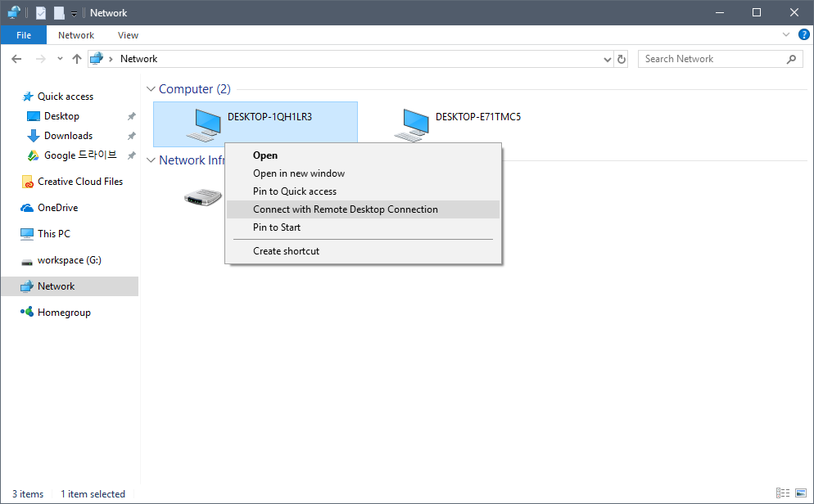
Task: Click the OneDrive cloud icon
Action: (x=27, y=208)
